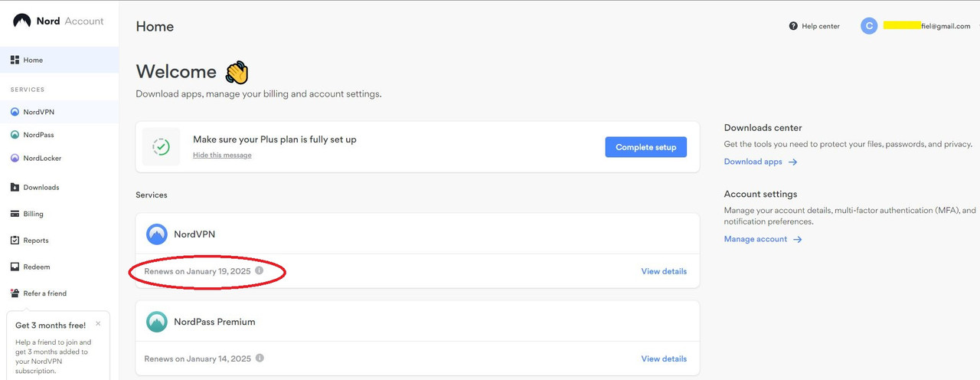Select NordPass in the sidebar
The height and width of the screenshot is (380, 980).
click(x=38, y=135)
